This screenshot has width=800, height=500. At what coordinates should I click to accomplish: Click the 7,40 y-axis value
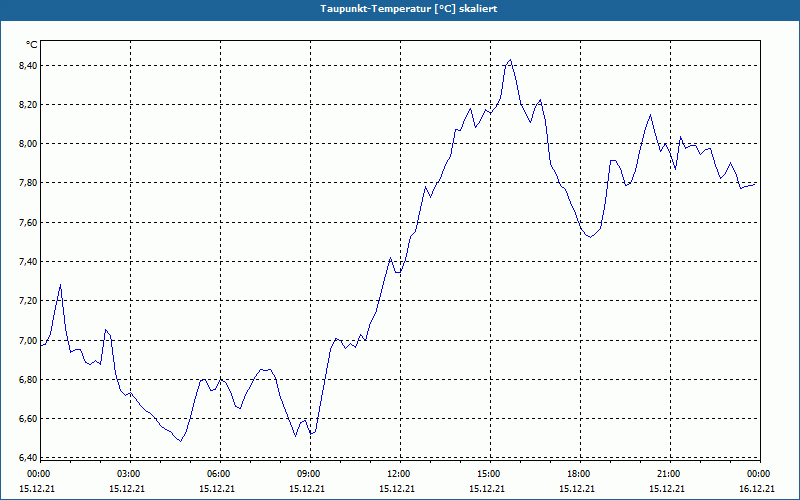pos(28,262)
